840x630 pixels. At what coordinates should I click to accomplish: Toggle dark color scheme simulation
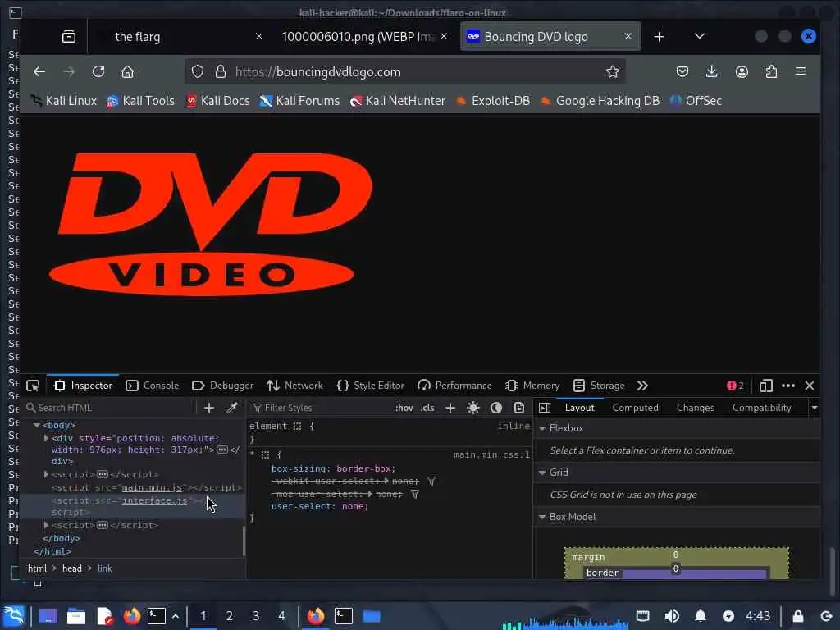496,408
